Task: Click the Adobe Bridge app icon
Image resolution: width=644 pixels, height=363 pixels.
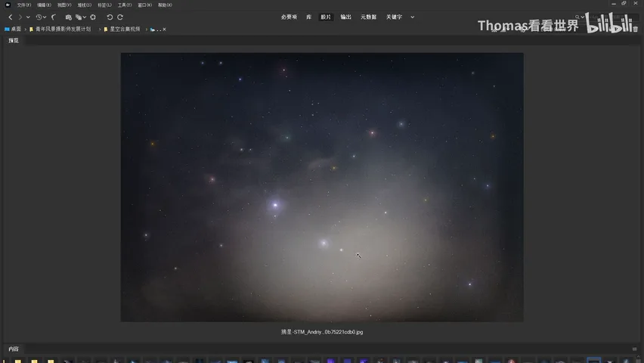Action: pyautogui.click(x=8, y=5)
